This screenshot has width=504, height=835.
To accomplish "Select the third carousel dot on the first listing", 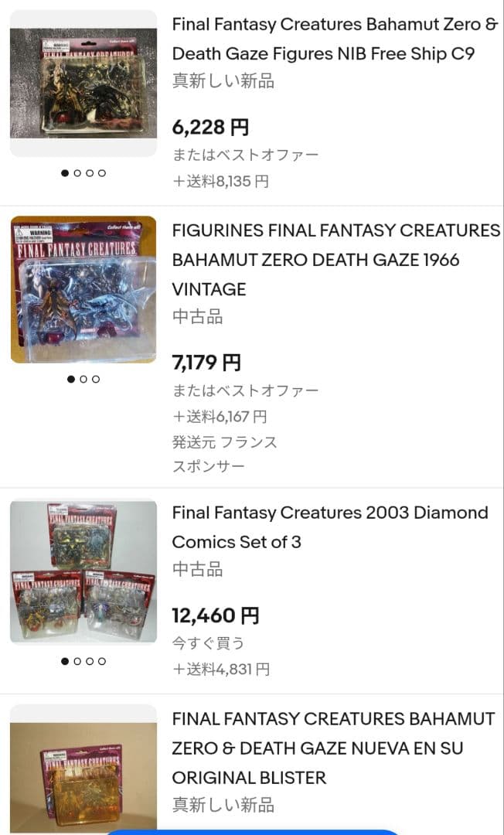I will pyautogui.click(x=90, y=173).
